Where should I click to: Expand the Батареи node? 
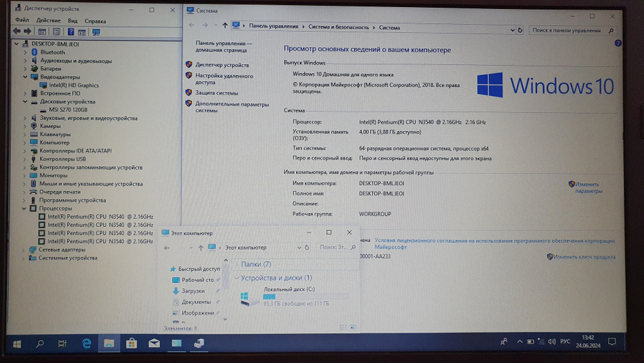pyautogui.click(x=25, y=68)
